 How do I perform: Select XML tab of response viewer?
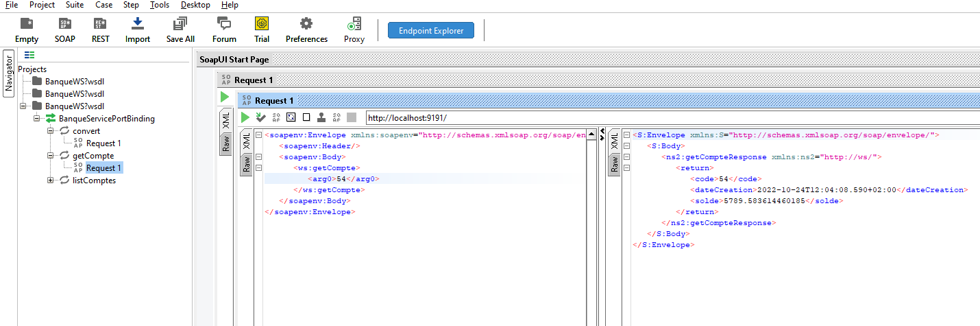614,141
